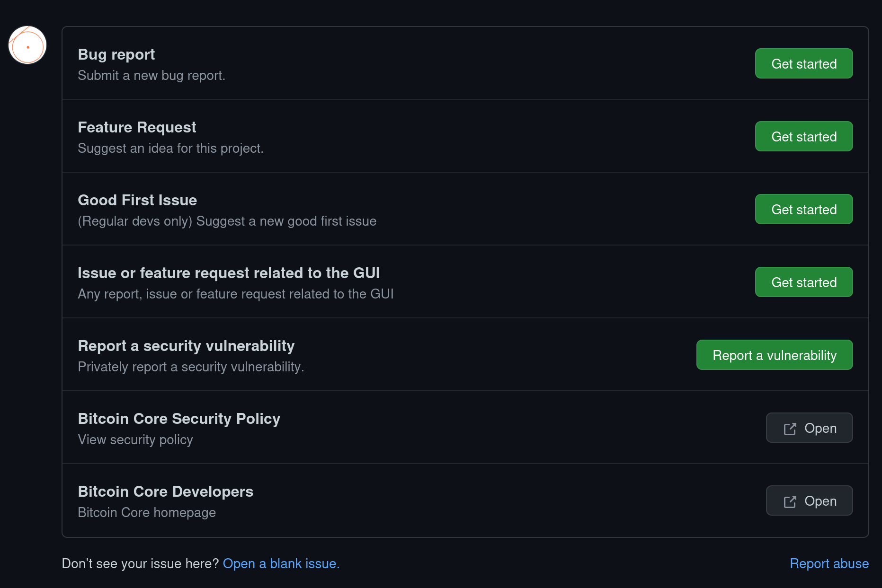The width and height of the screenshot is (882, 588).
Task: Get started on Feature Request
Action: coord(803,137)
